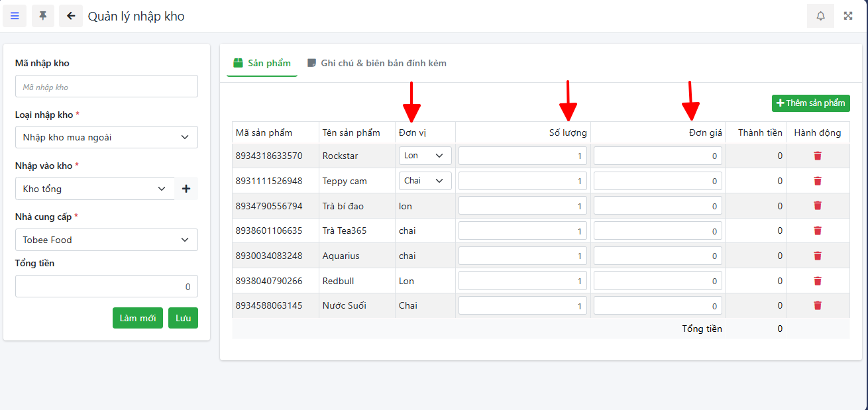Focus the Mã nhập kho input field
Screen dimensions: 868x410
(106, 87)
